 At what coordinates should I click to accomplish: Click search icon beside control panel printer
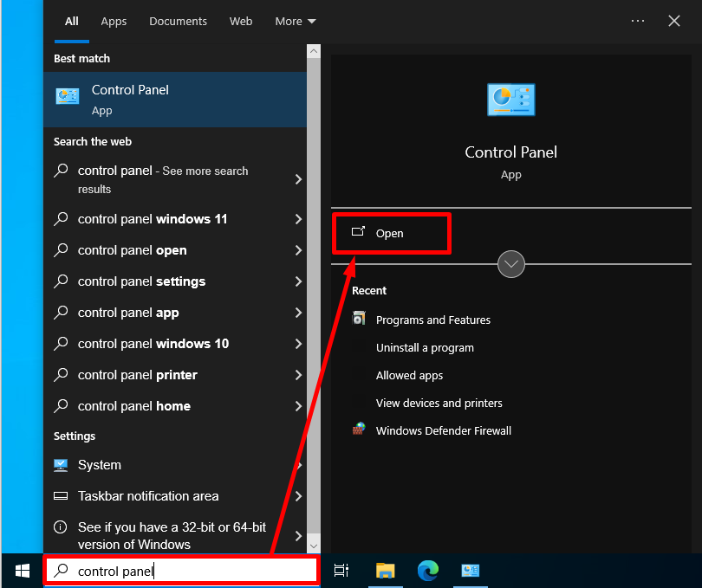61,375
